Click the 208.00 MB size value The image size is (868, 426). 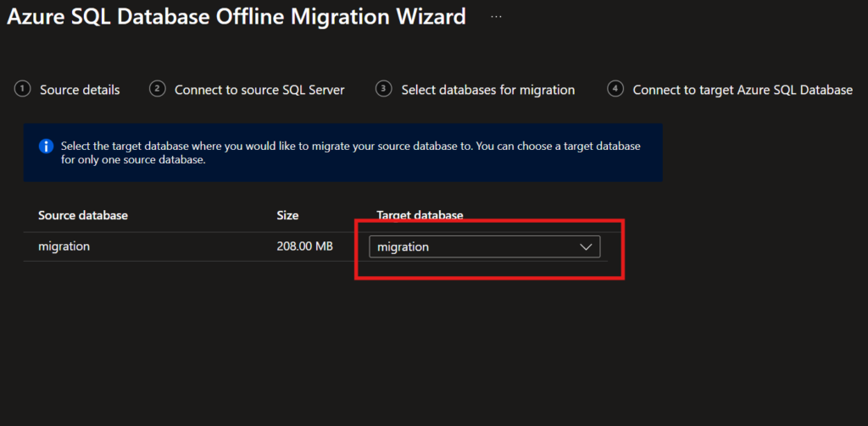[304, 246]
